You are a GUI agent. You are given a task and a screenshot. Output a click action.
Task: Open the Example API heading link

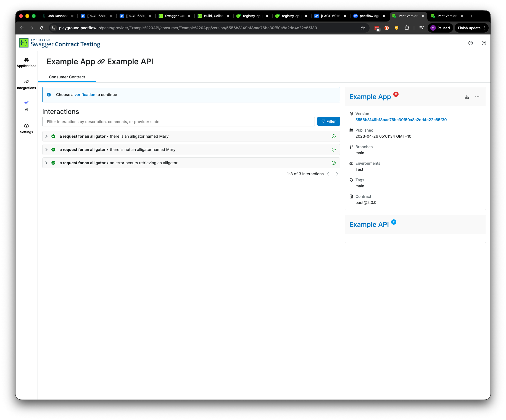pyautogui.click(x=369, y=225)
